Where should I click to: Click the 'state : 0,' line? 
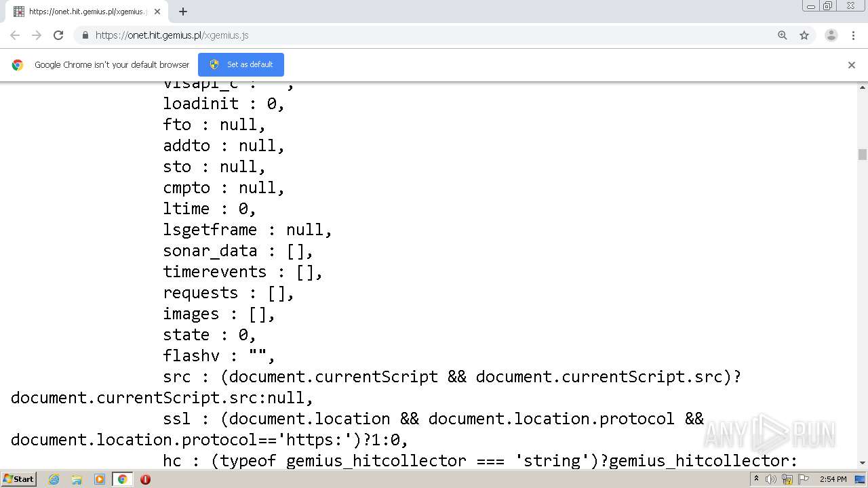tap(210, 335)
